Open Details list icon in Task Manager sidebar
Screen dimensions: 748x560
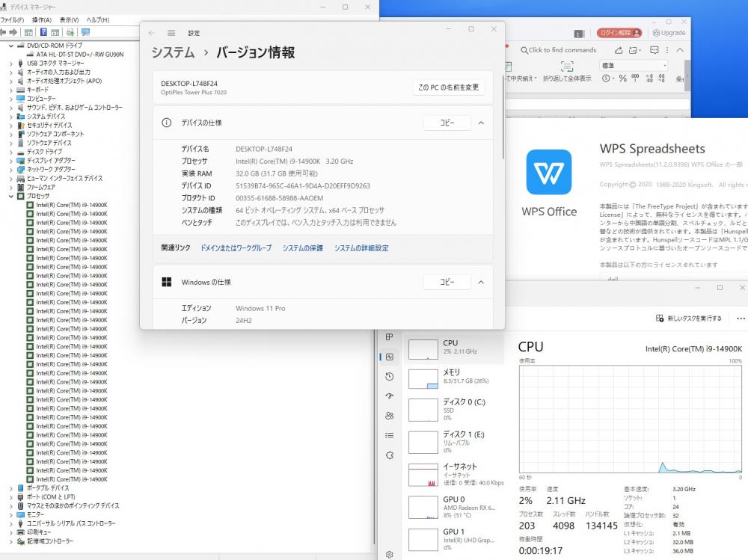pyautogui.click(x=390, y=435)
